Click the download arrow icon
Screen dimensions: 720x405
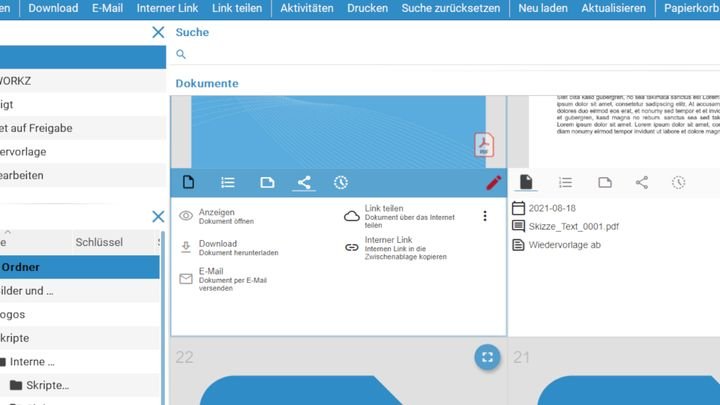(x=186, y=247)
